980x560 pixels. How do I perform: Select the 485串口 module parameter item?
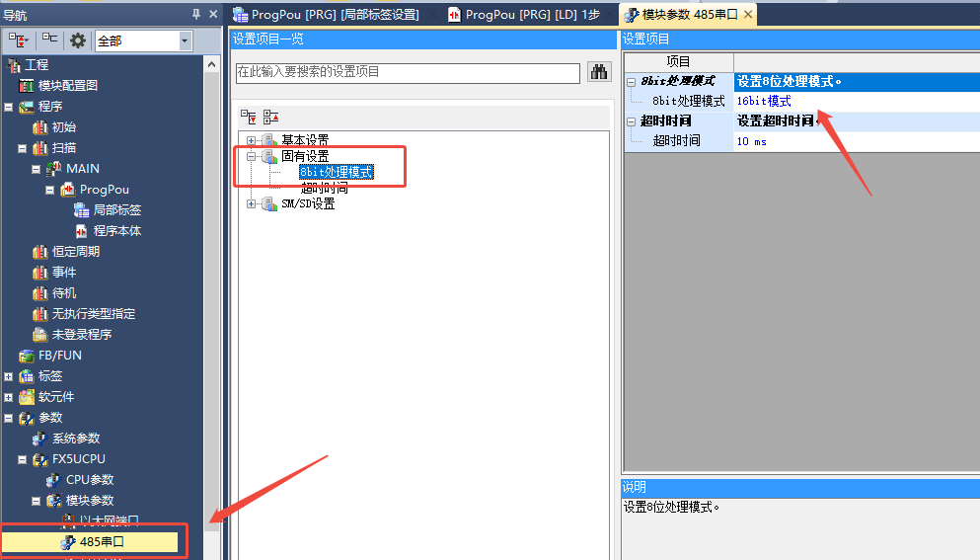(102, 542)
